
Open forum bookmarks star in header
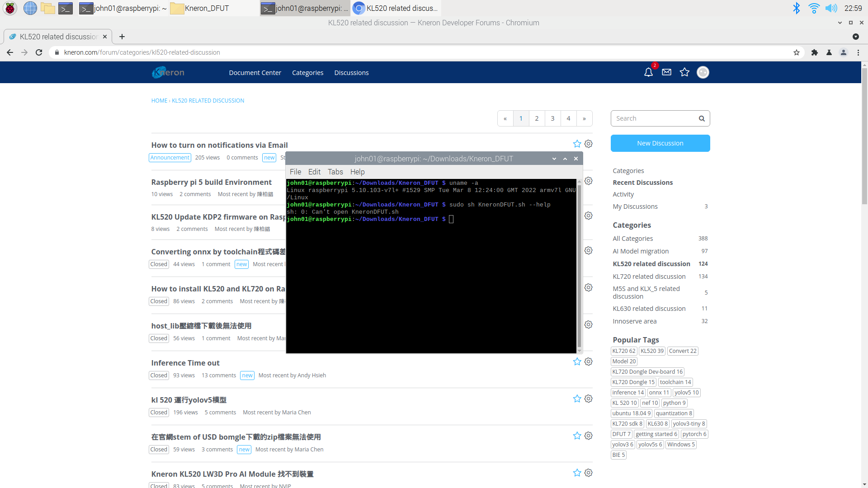click(684, 72)
